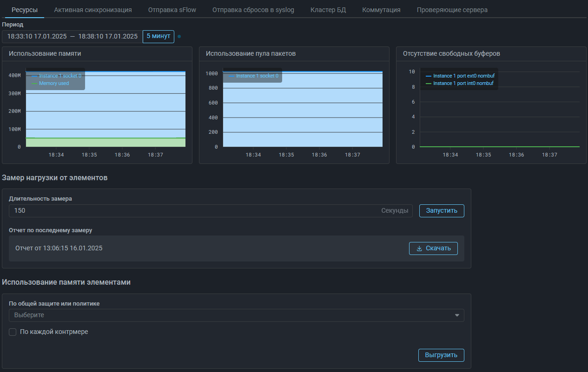Click the Длительность замера input field
The height and width of the screenshot is (372, 588).
(x=195, y=211)
